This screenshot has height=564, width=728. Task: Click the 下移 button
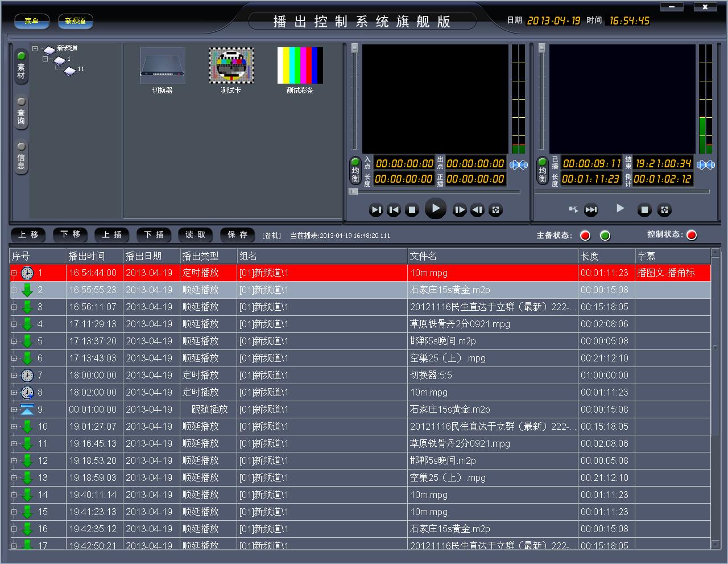tap(71, 234)
